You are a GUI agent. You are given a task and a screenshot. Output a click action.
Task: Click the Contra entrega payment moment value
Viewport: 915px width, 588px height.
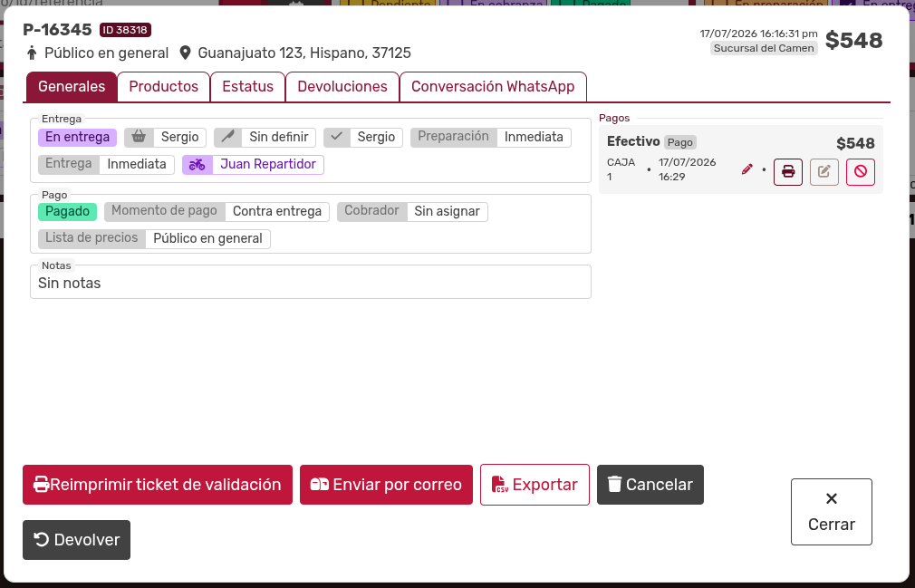pos(277,211)
